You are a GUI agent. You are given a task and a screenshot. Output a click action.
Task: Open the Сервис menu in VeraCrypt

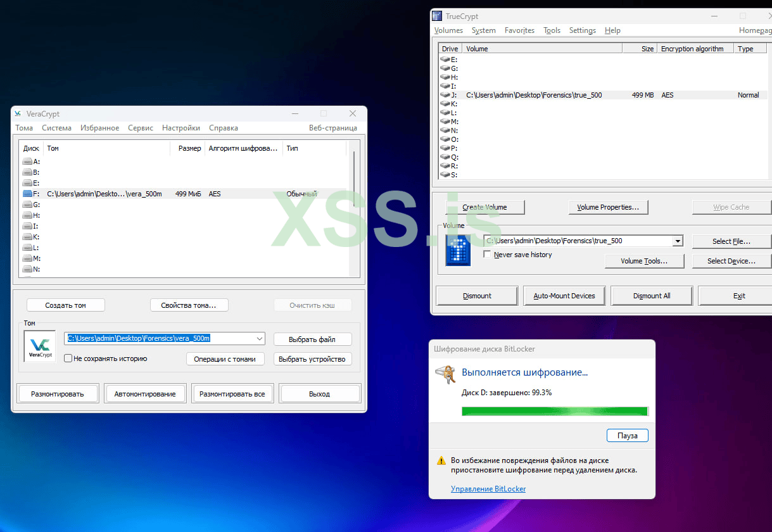coord(141,128)
